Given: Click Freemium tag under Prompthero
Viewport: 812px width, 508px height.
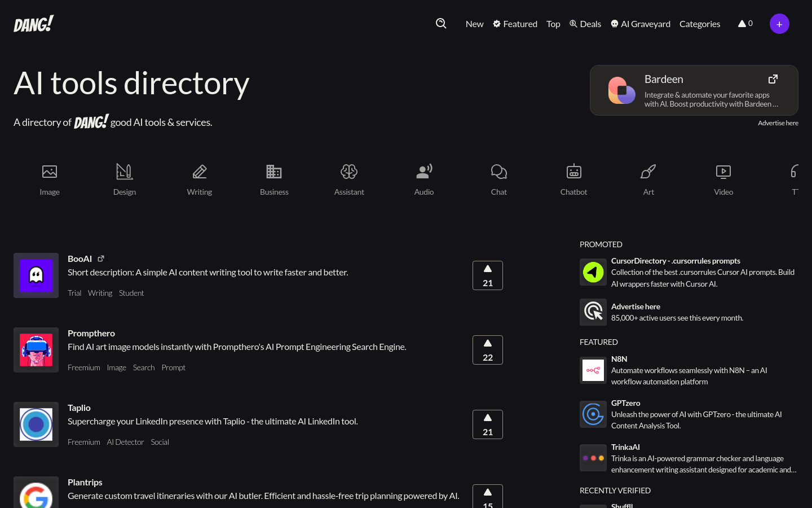Looking at the screenshot, I should tap(84, 367).
